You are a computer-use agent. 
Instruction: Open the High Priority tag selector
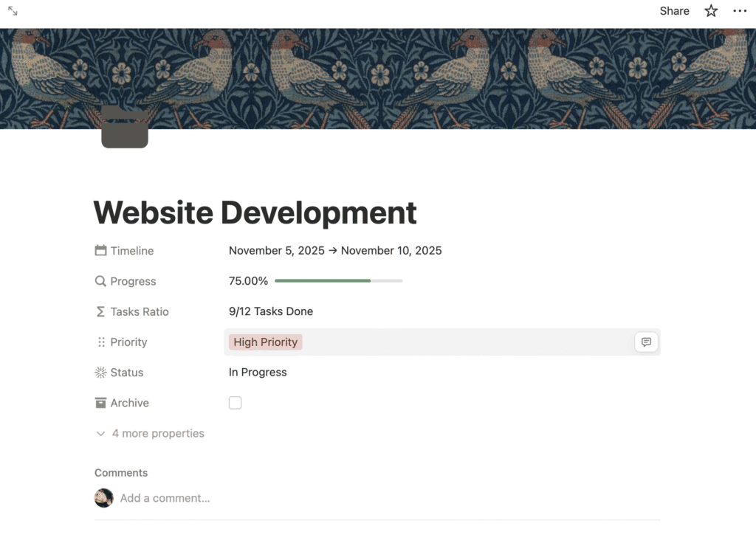[266, 342]
